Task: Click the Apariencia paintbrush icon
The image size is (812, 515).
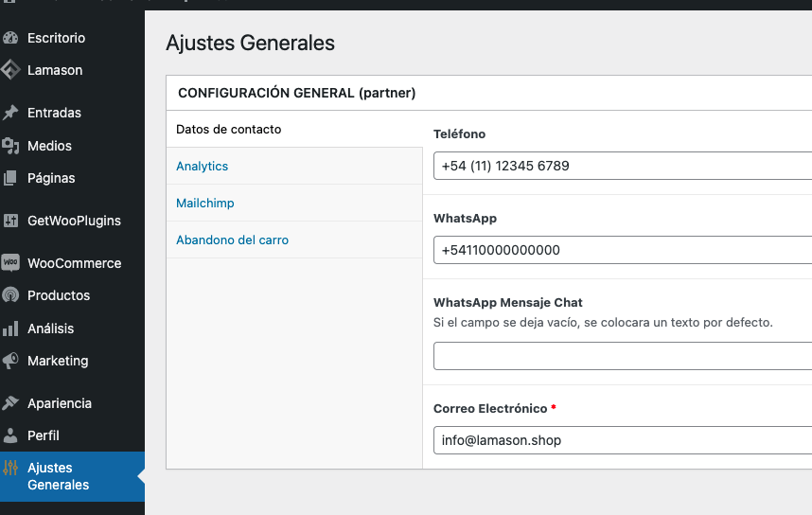Action: tap(11, 403)
